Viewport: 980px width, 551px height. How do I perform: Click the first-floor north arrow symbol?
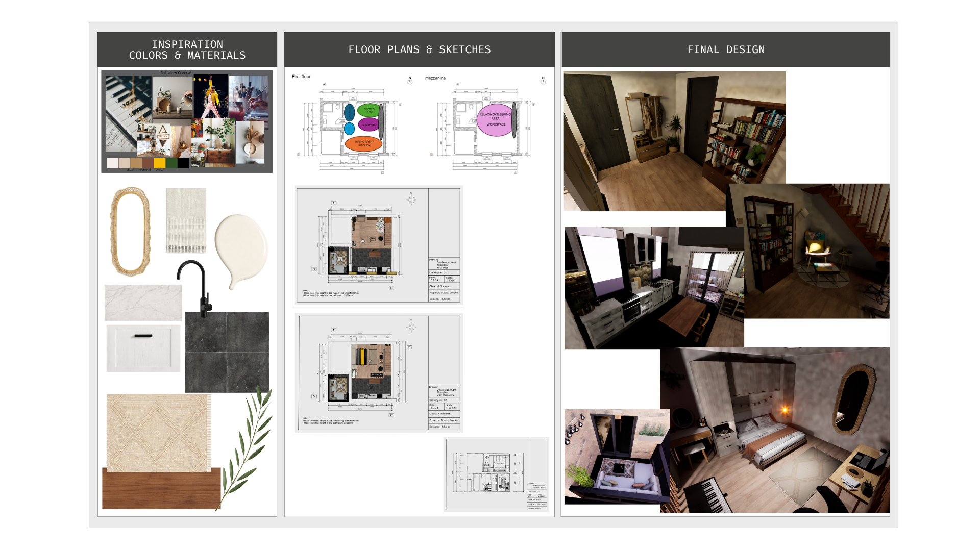point(410,80)
